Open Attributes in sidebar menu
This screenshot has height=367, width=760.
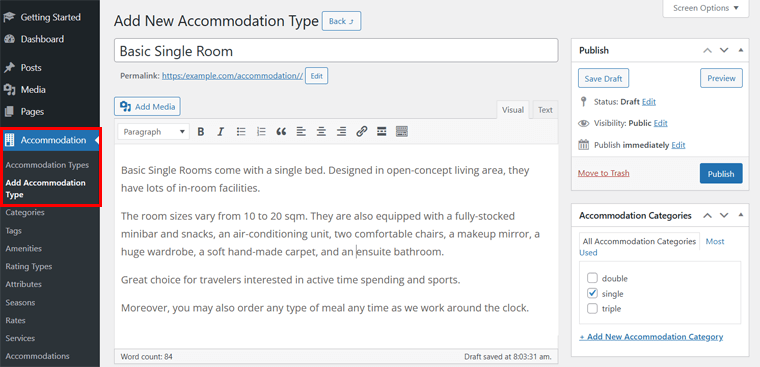[x=24, y=284]
